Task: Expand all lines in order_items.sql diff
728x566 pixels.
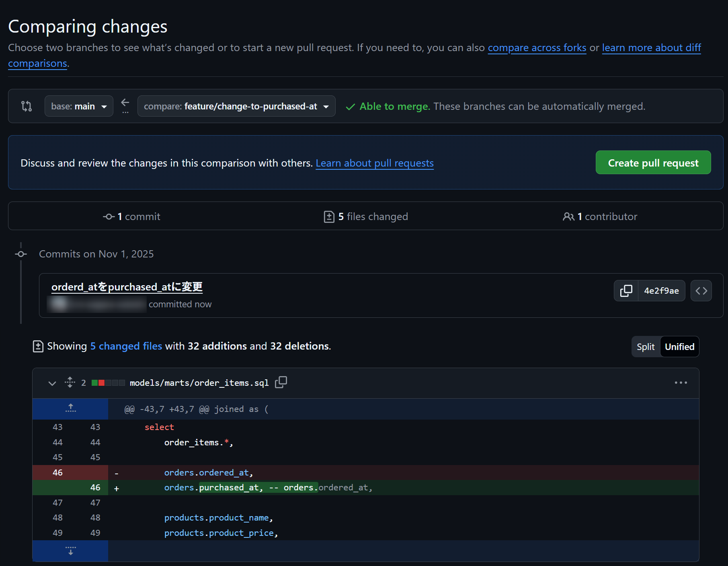Action: point(70,382)
